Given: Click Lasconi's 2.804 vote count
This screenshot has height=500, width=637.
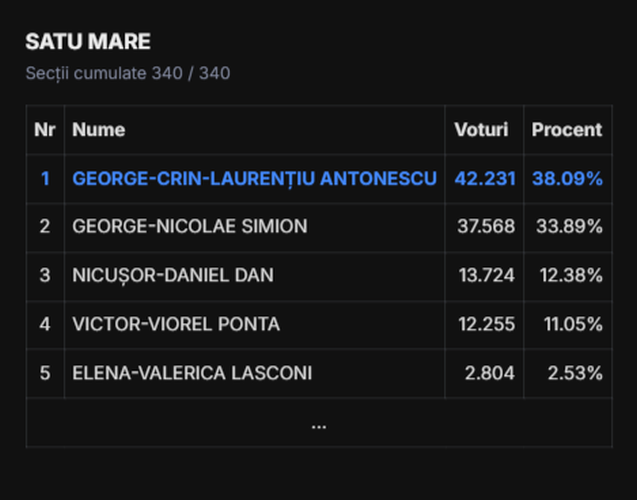Looking at the screenshot, I should 490,373.
